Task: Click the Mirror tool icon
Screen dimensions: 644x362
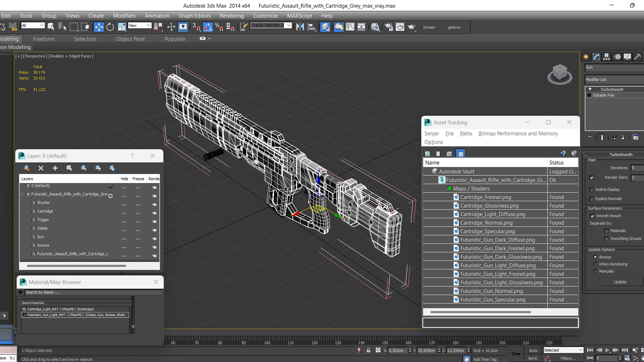Action: coord(300,27)
